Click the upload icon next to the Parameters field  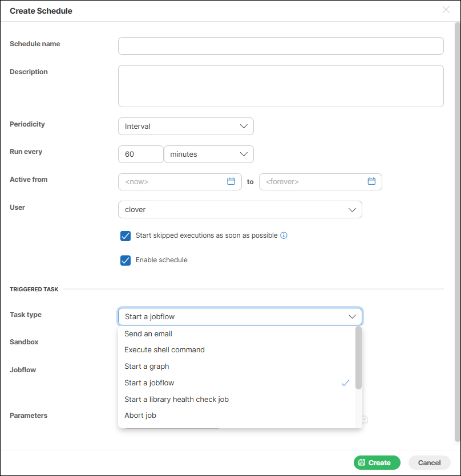point(363,420)
